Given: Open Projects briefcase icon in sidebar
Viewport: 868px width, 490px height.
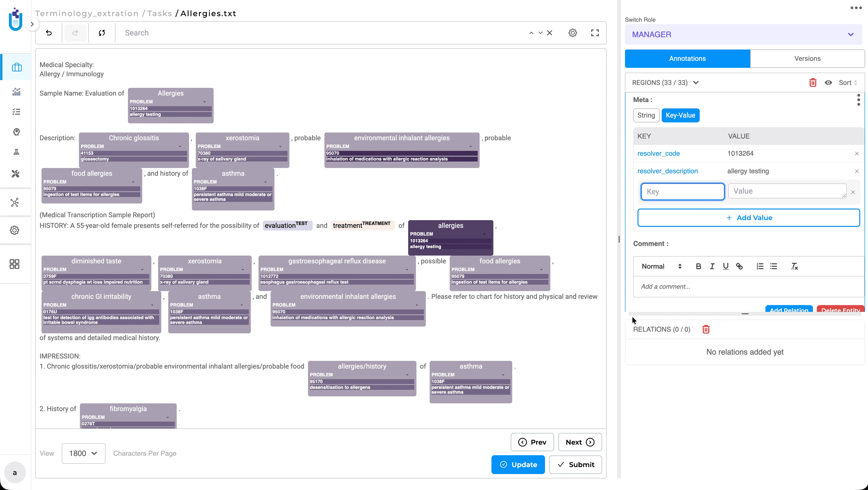Looking at the screenshot, I should (16, 67).
